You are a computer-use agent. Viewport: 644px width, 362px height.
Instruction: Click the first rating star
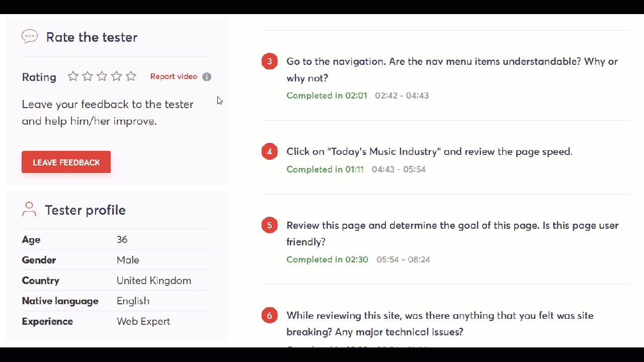[73, 76]
